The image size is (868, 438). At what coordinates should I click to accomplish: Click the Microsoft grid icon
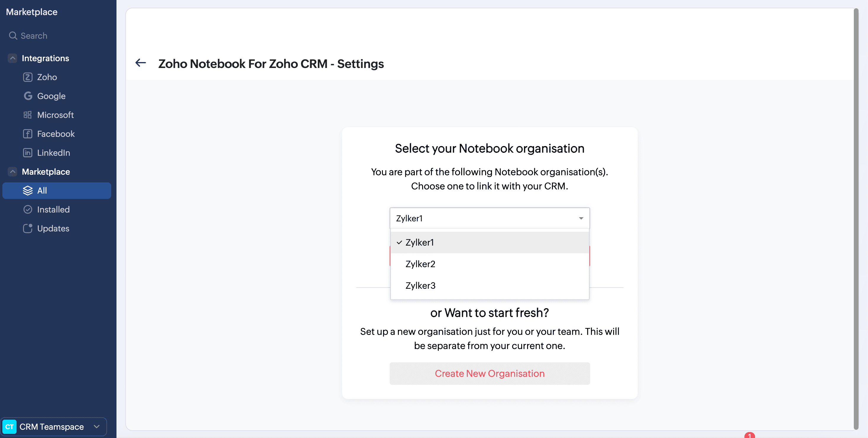click(27, 115)
